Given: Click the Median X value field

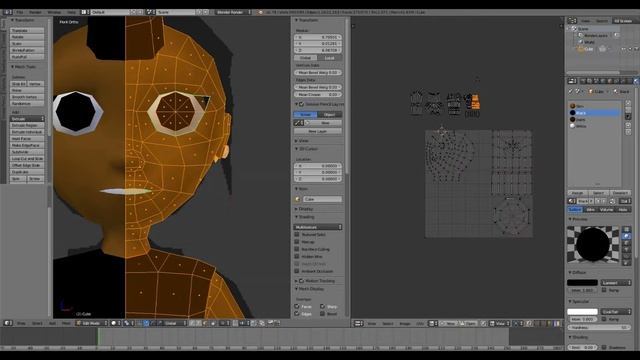Looking at the screenshot, I should click(x=318, y=37).
